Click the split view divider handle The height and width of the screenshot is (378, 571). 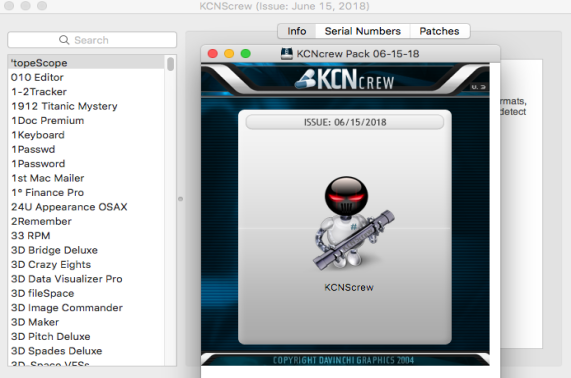point(180,199)
